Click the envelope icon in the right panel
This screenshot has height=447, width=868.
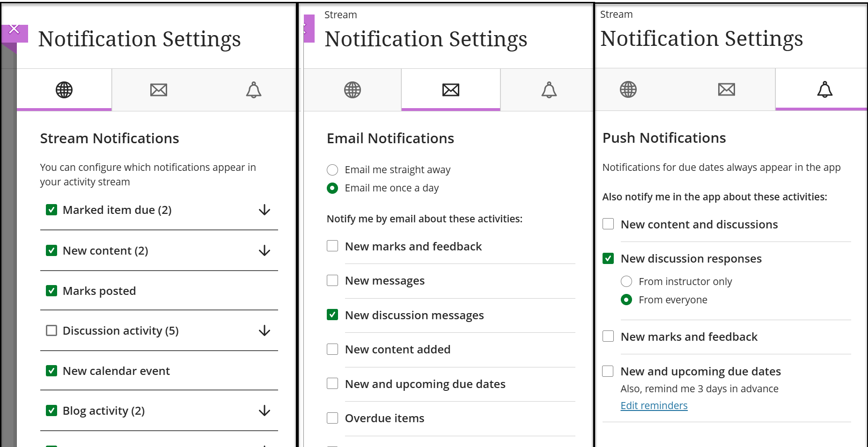[x=726, y=89]
